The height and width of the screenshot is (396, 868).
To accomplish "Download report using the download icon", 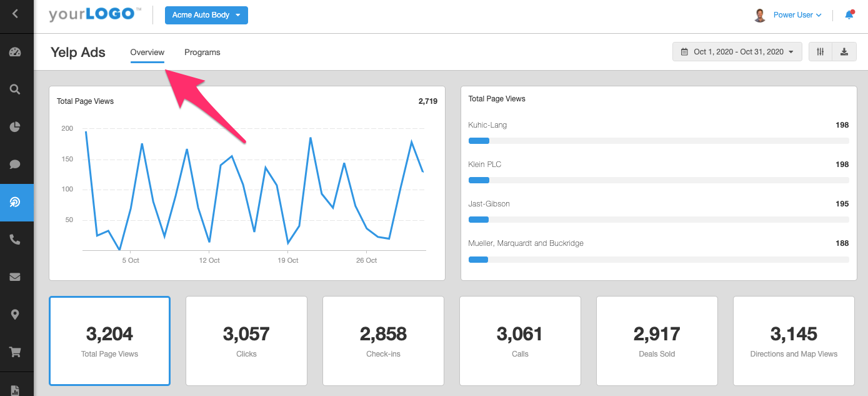I will point(844,52).
